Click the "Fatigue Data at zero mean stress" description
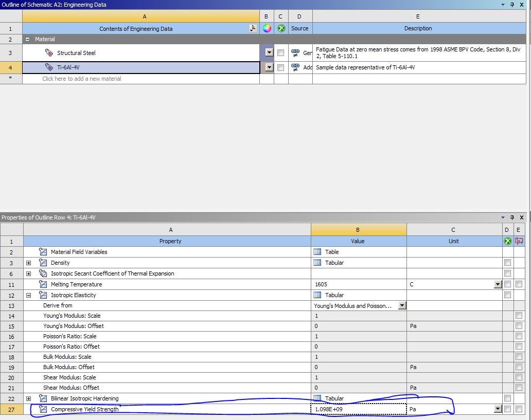This screenshot has height=420, width=531. 418,52
